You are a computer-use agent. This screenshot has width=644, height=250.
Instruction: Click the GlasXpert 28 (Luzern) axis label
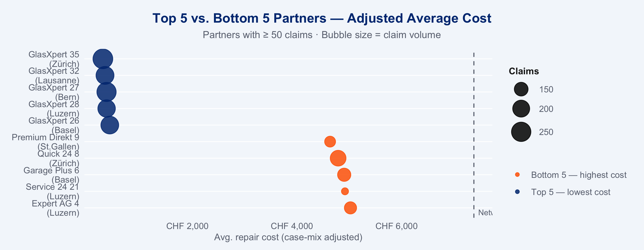coord(54,109)
